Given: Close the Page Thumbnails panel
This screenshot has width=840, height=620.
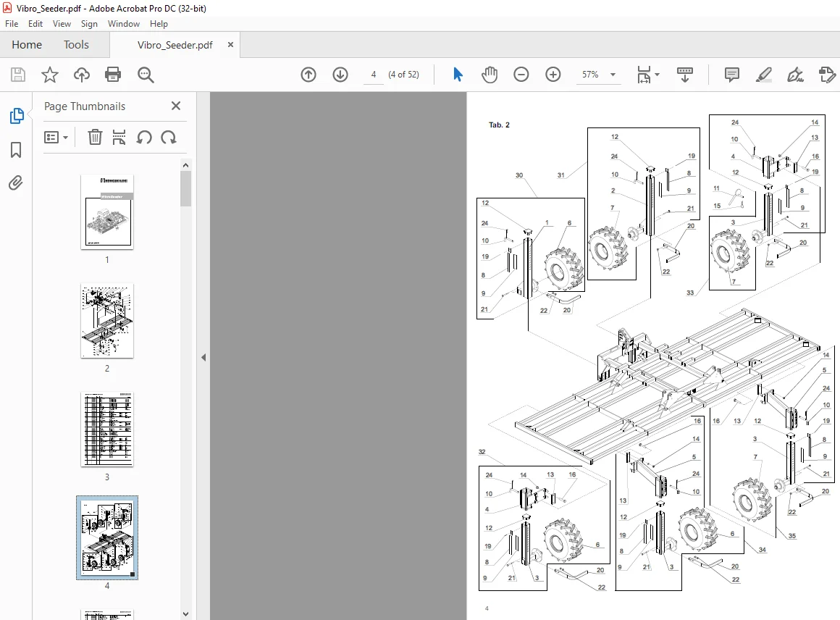Looking at the screenshot, I should (x=176, y=106).
